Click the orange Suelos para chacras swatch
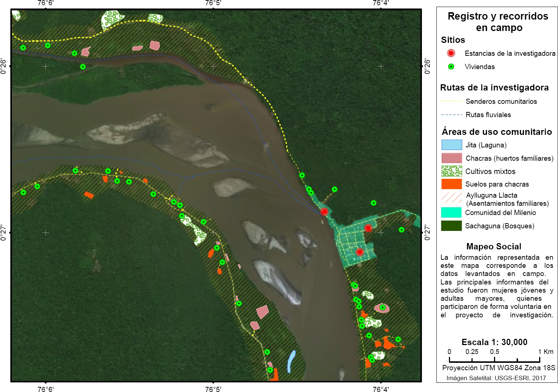Viewport: 558px width, 392px height. pyautogui.click(x=452, y=184)
